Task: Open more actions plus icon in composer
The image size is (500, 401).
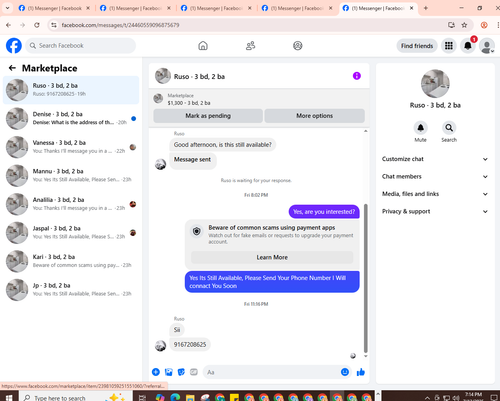Action: click(156, 372)
